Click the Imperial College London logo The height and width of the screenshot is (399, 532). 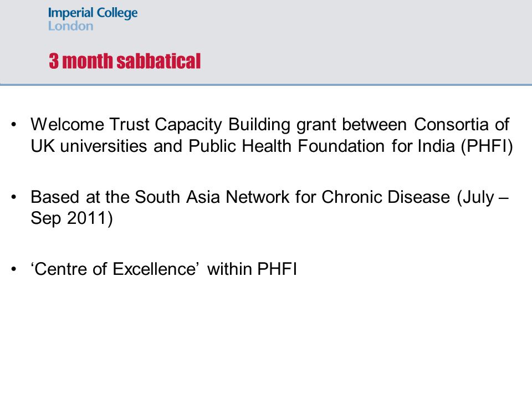click(93, 19)
